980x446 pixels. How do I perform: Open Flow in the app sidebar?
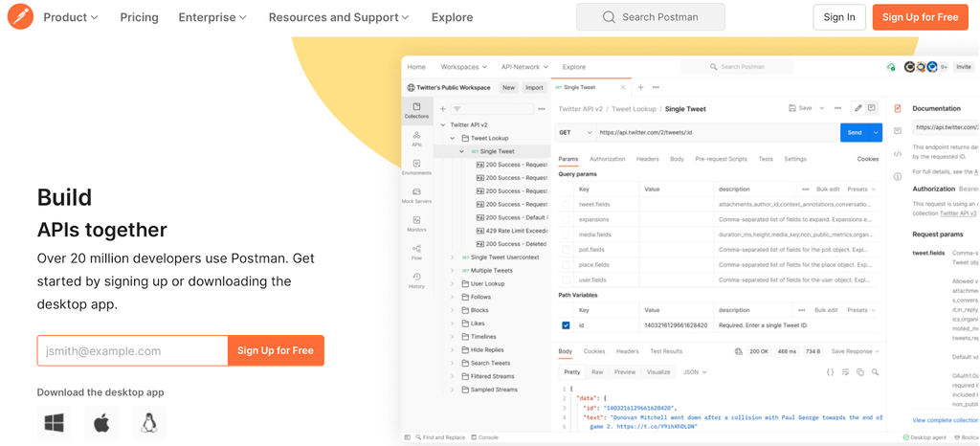coord(416,252)
